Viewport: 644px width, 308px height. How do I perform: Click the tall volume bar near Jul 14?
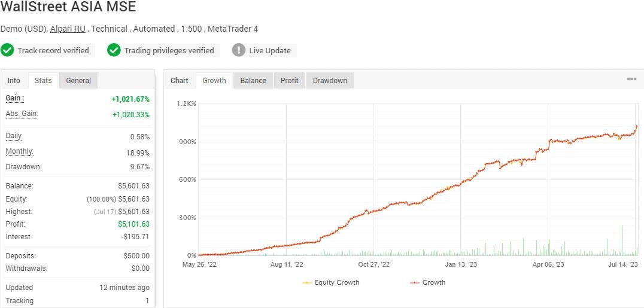[622, 240]
